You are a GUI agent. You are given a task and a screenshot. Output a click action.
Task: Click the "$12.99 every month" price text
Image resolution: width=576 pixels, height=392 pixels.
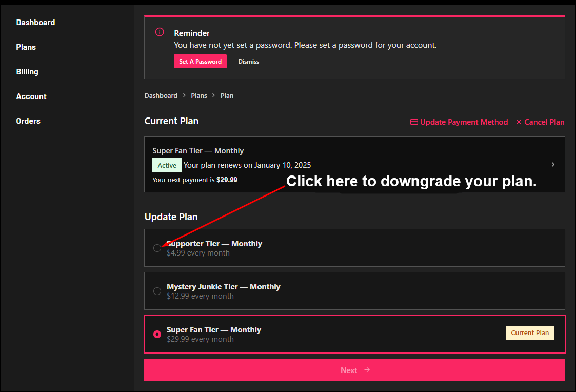point(200,296)
